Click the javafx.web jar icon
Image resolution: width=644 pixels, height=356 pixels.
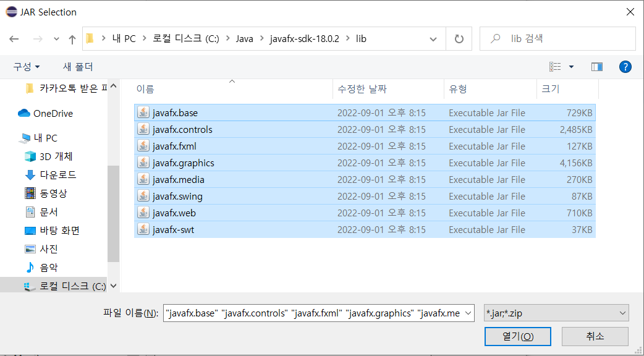[143, 213]
